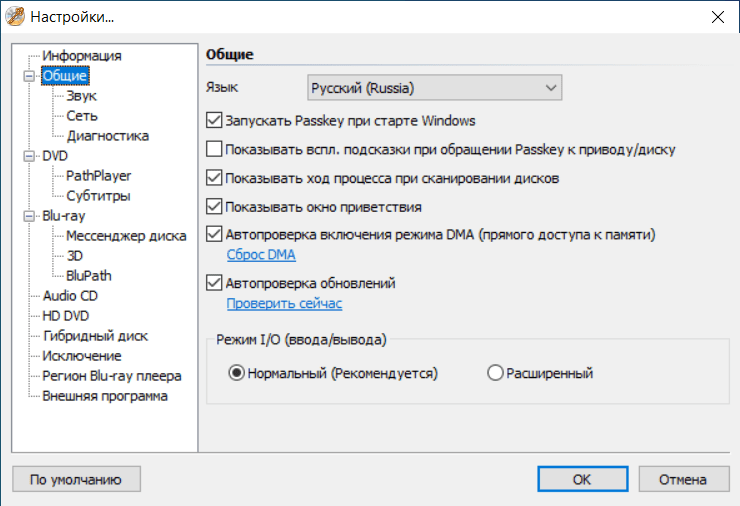Choose "Нормальный (Рекомендуется)" radio option
740x506 pixels.
pos(237,374)
